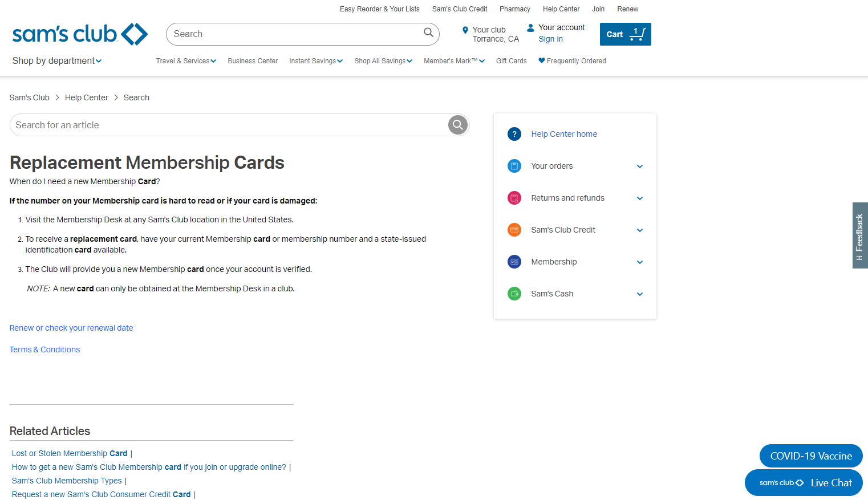The image size is (868, 500).
Task: Open the Feedback side tab
Action: coord(859,235)
